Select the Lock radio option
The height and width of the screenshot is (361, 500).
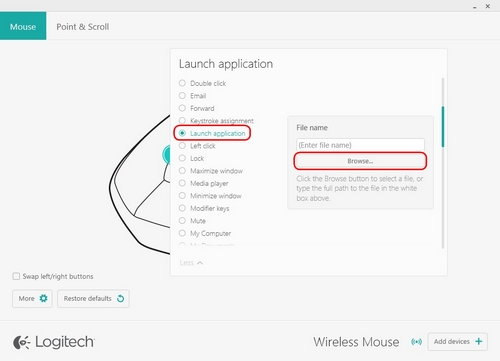point(182,158)
